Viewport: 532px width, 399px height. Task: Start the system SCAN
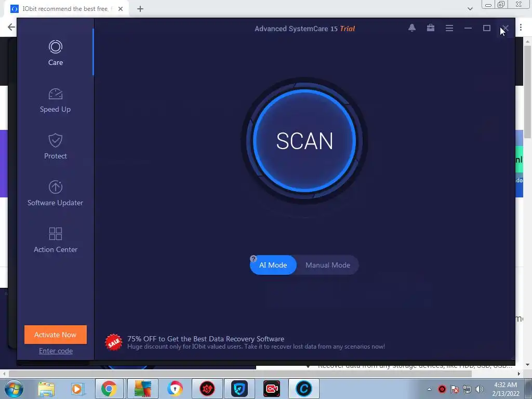point(304,141)
